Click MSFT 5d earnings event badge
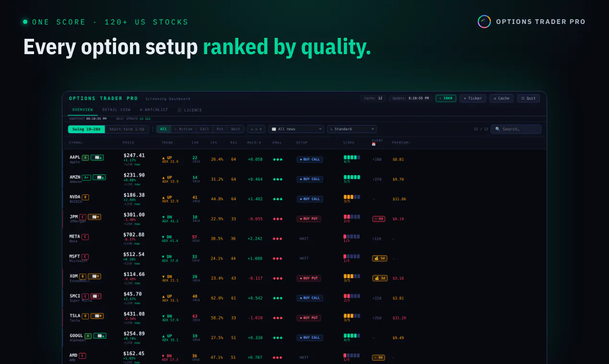Image resolution: width=609 pixels, height=364 pixels. point(380,258)
